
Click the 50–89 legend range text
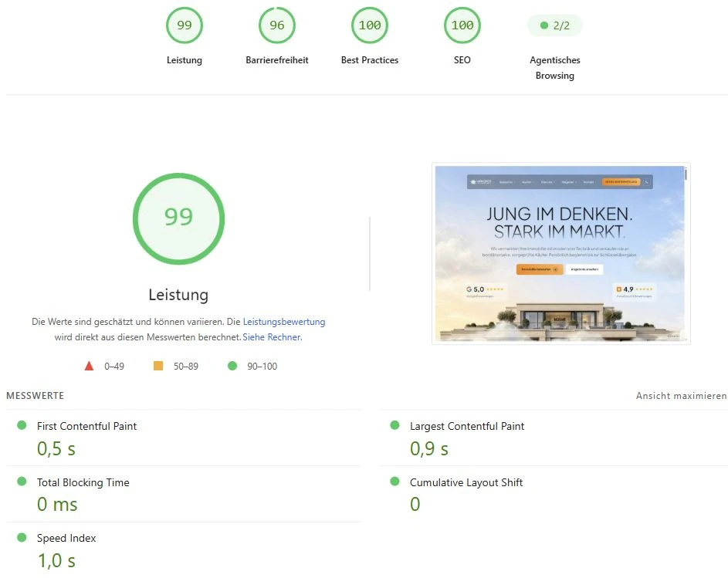186,367
